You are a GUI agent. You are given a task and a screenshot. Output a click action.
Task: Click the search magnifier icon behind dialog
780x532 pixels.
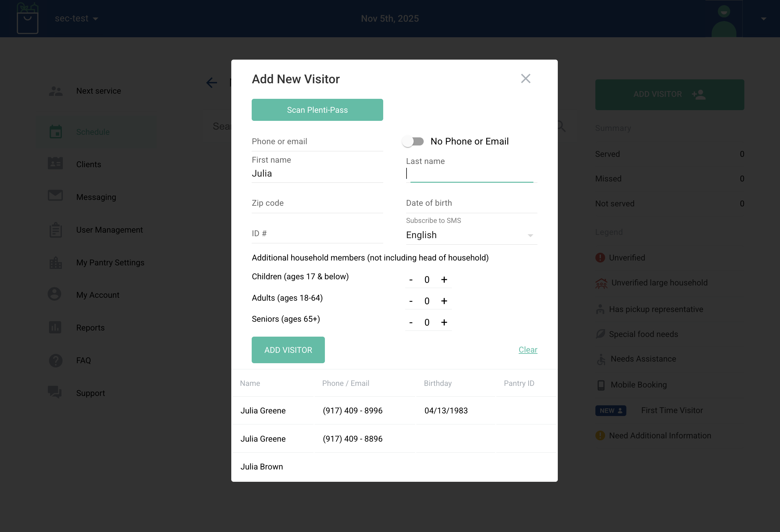pos(561,127)
